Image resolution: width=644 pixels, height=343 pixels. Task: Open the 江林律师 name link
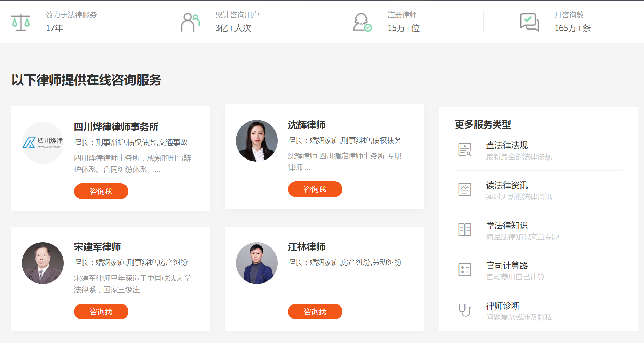[x=307, y=247]
